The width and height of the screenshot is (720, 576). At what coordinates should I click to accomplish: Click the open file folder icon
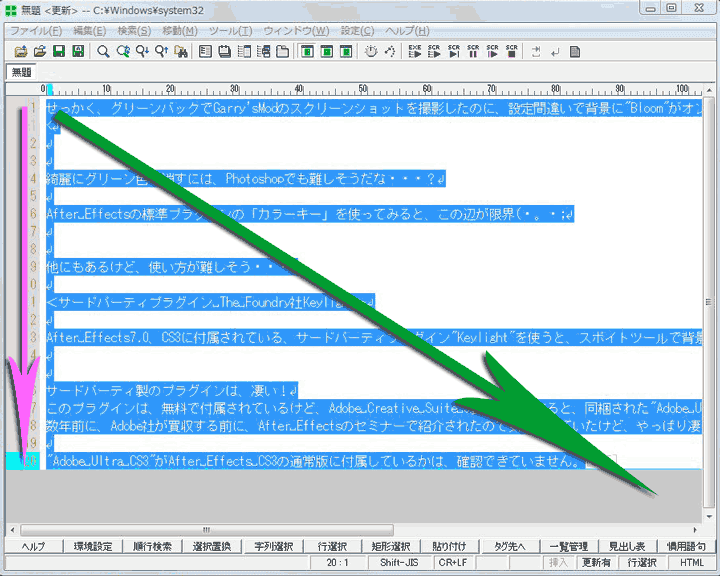click(x=39, y=51)
